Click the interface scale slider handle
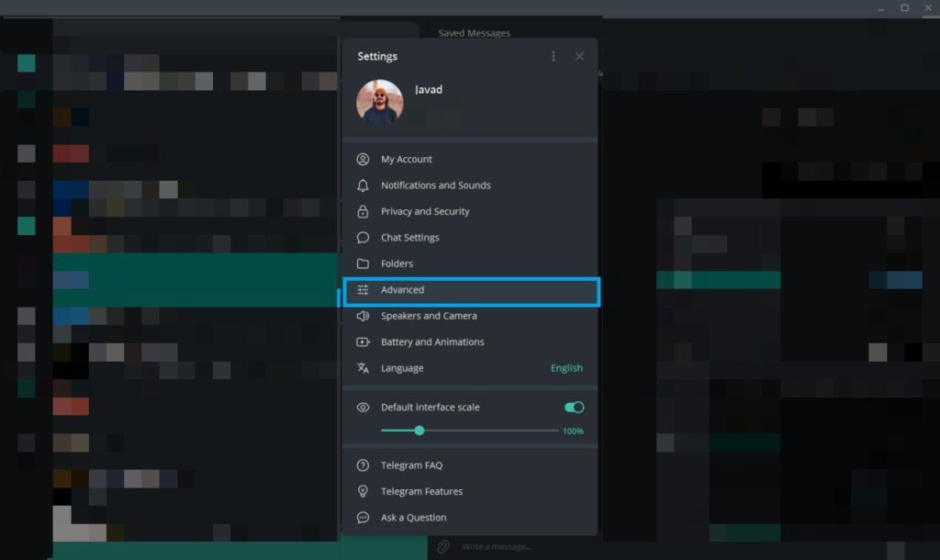This screenshot has width=940, height=560. coord(420,431)
